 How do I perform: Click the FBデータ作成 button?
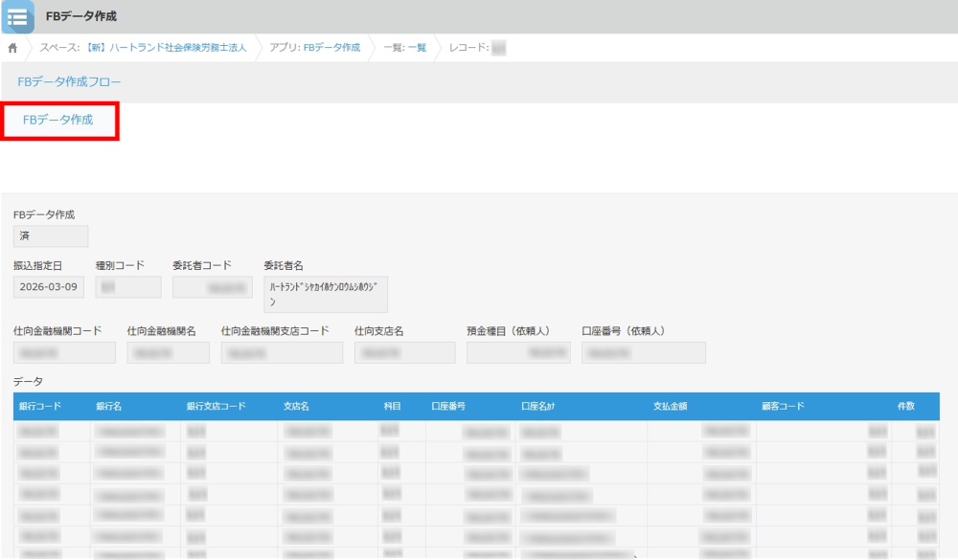tap(58, 121)
